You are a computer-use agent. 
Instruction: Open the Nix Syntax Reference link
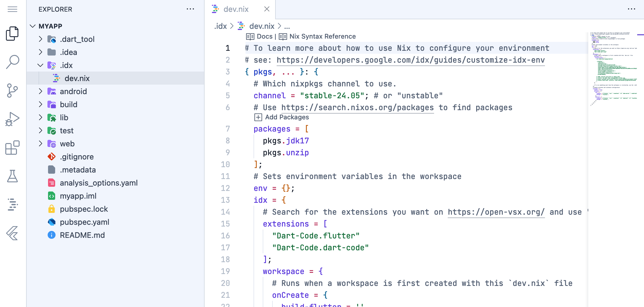pos(317,37)
